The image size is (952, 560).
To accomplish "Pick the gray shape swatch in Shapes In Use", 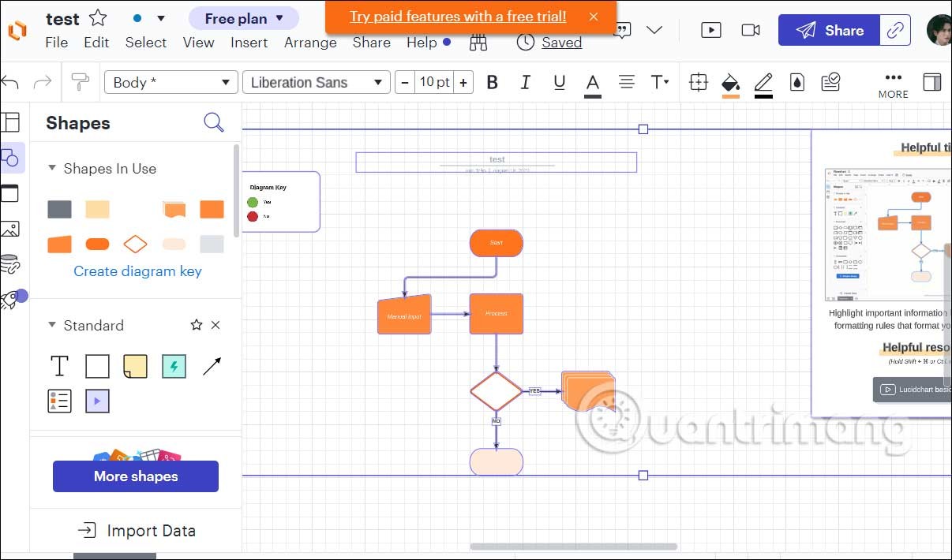I will [60, 209].
